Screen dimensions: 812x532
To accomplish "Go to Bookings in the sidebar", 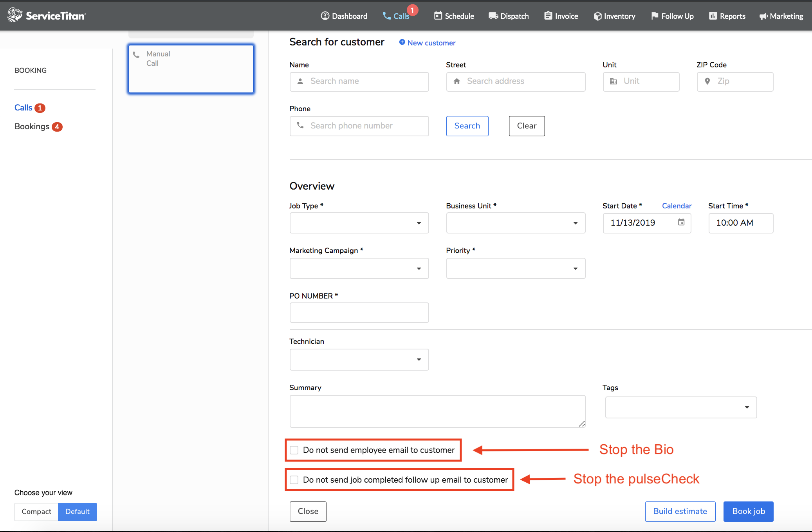I will (32, 127).
